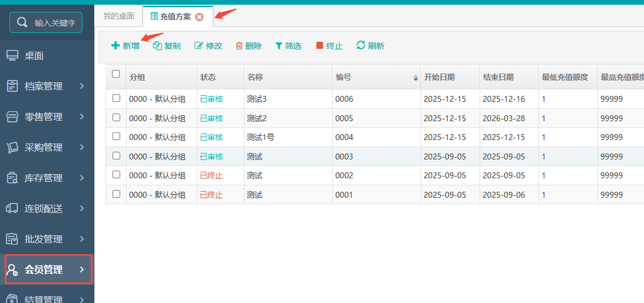Expand the 采购管理 submenu chevron
Image resolution: width=644 pixels, height=303 pixels.
click(x=82, y=146)
